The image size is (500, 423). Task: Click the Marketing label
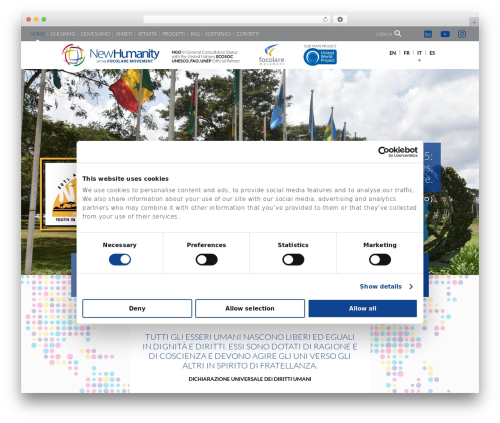[x=380, y=245]
